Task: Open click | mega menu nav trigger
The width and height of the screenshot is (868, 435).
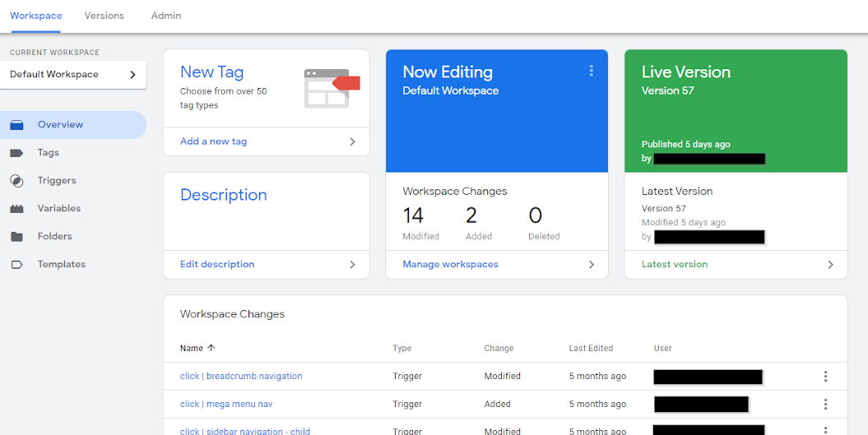Action: (x=226, y=405)
